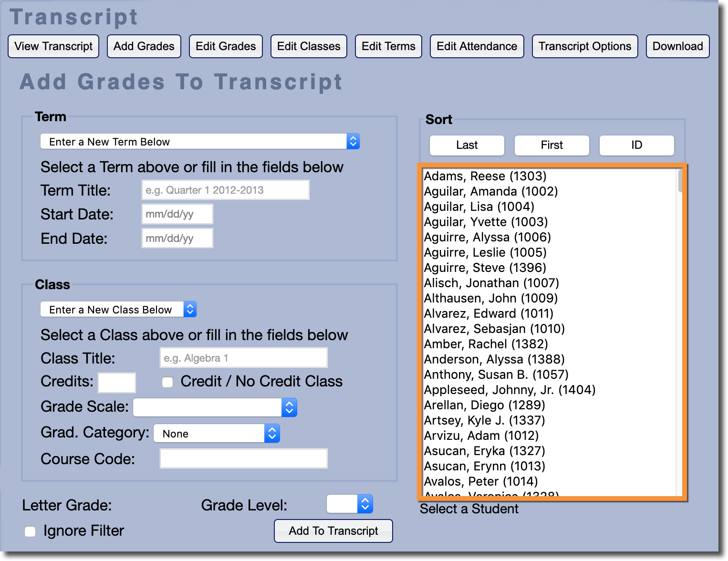Switch to the View Transcript tab

(53, 46)
